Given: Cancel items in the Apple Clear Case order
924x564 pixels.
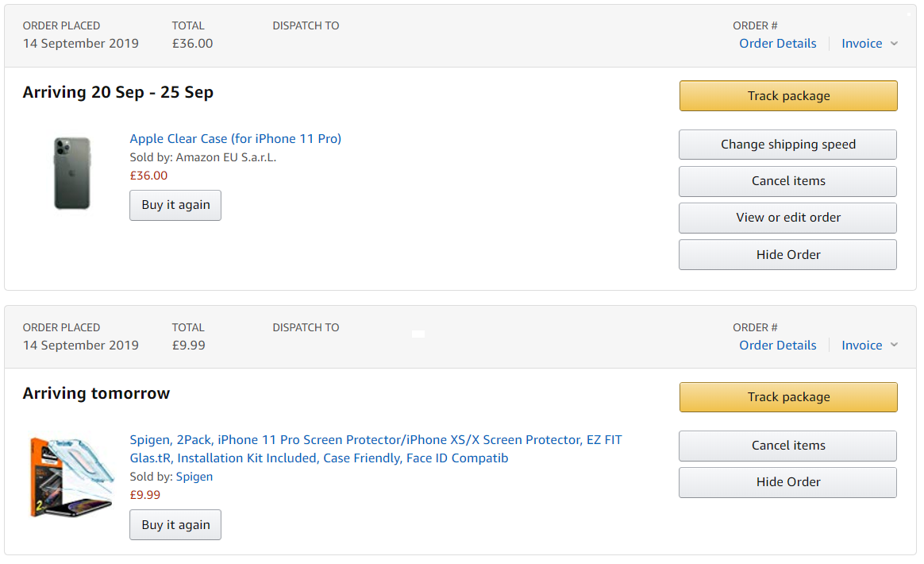Looking at the screenshot, I should click(x=787, y=181).
